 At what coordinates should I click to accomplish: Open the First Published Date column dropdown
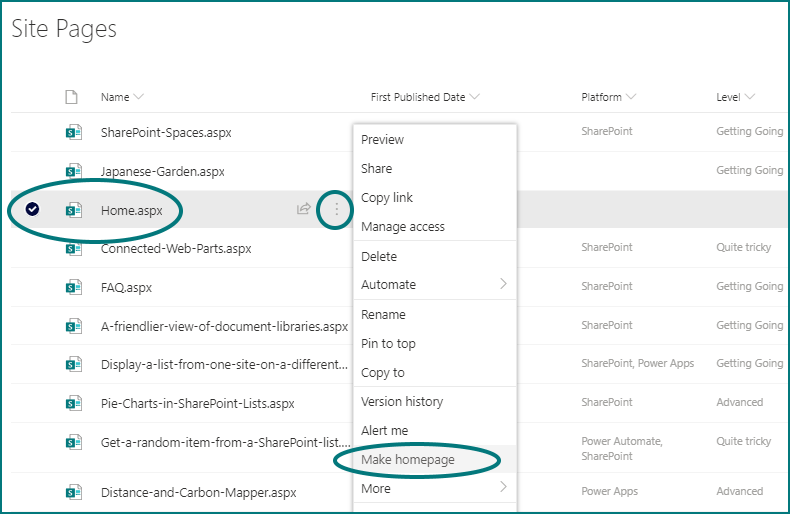coord(474,97)
